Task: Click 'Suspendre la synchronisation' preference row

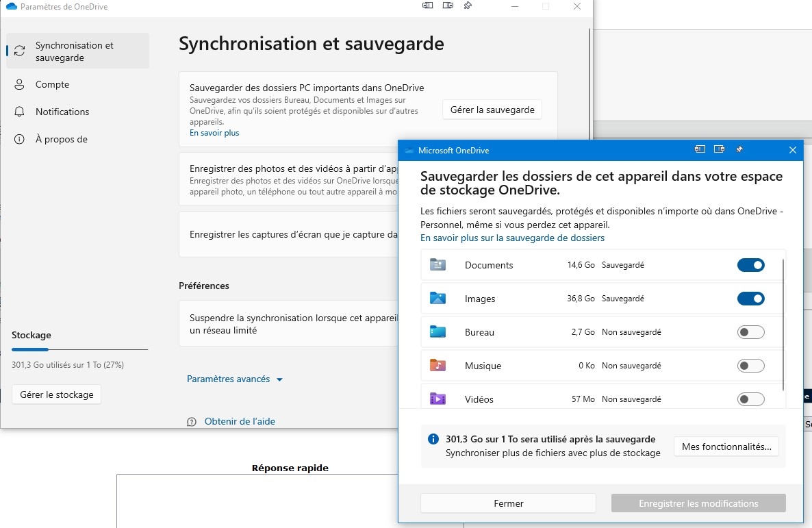Action: click(x=288, y=324)
